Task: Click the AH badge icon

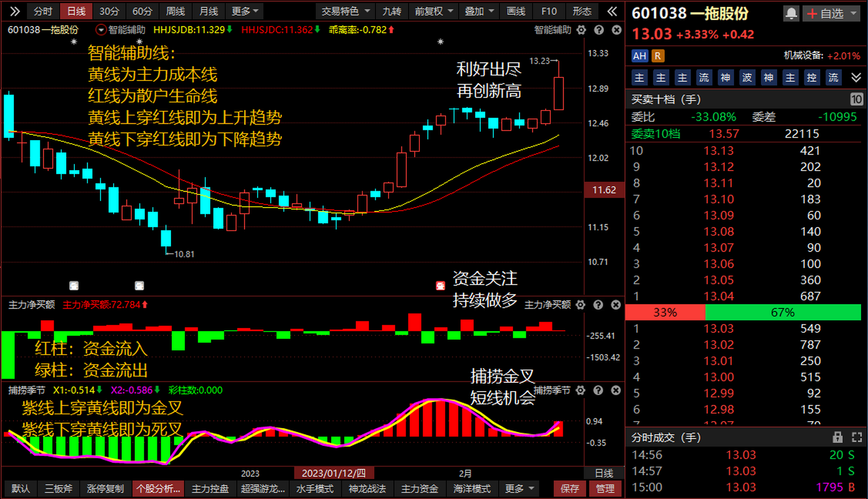Action: pos(639,56)
